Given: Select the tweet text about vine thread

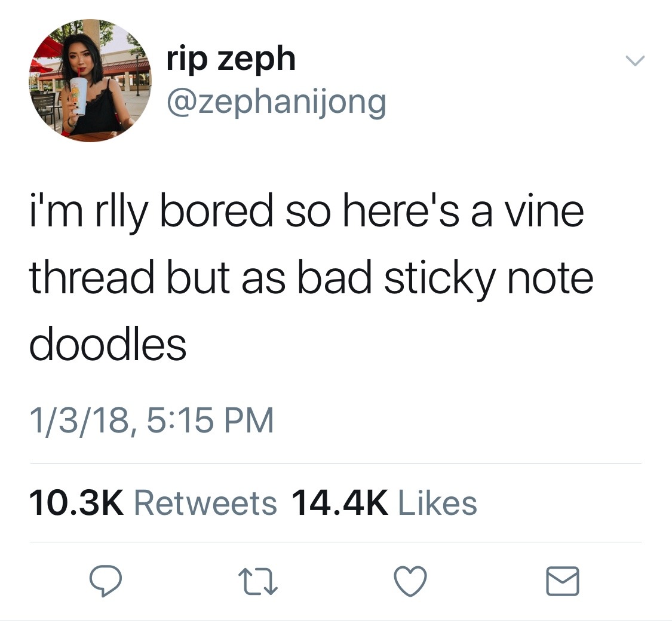Looking at the screenshot, I should coord(311,278).
